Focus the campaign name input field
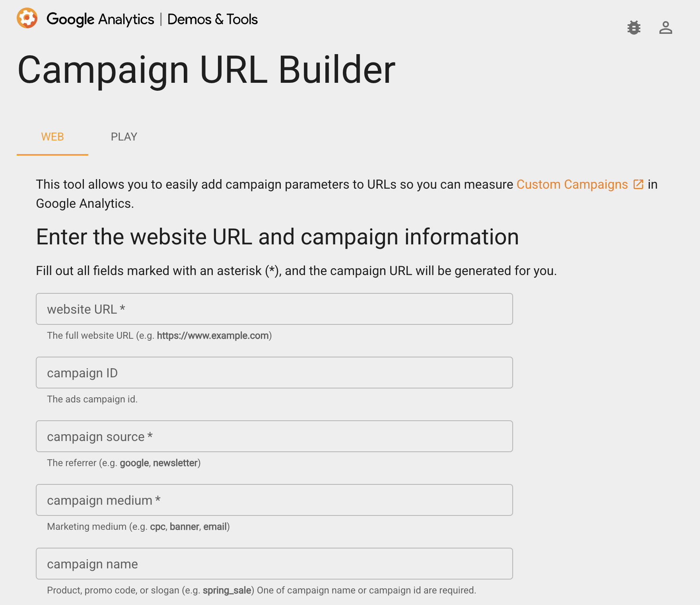Image resolution: width=700 pixels, height=605 pixels. (274, 564)
